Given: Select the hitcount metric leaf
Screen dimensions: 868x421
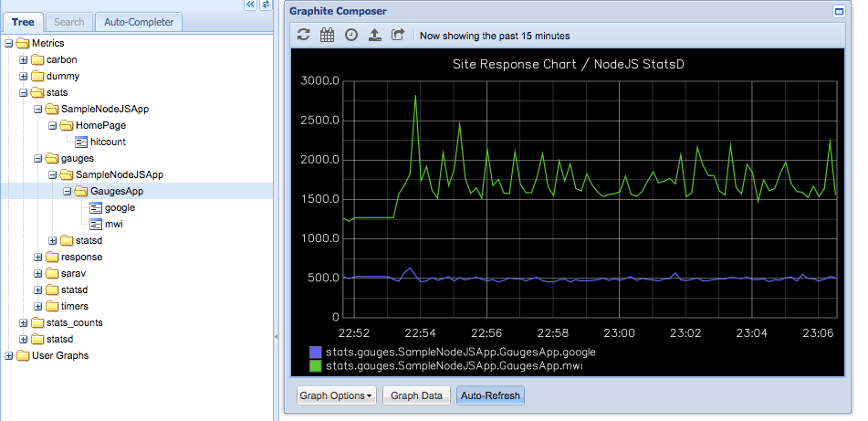Looking at the screenshot, I should point(108,142).
